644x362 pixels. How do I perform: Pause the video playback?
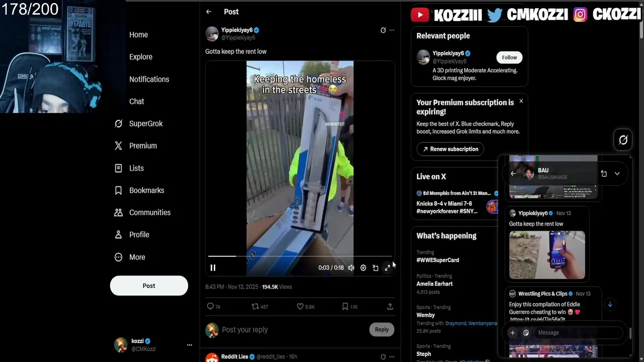213,268
